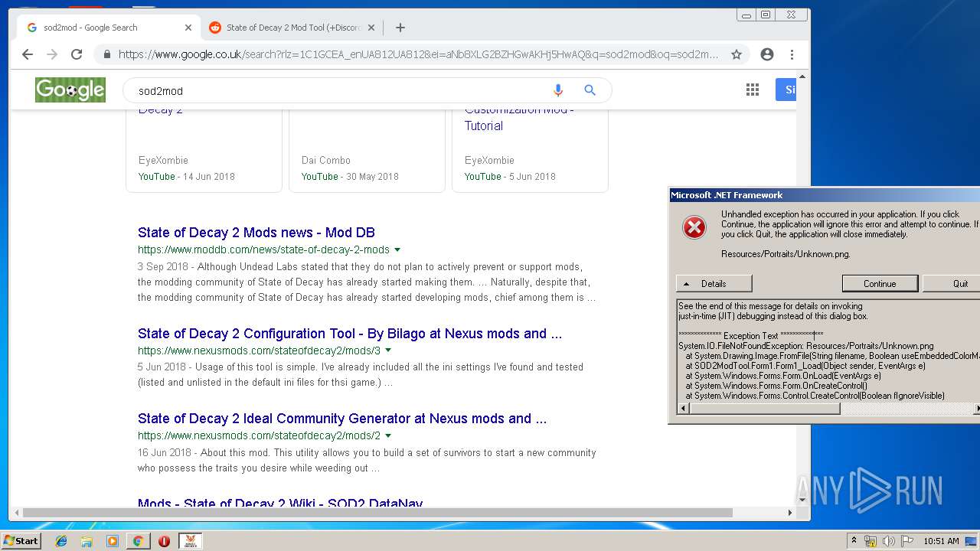The width and height of the screenshot is (980, 551).
Task: Select the Chrome taskbar icon
Action: (138, 541)
